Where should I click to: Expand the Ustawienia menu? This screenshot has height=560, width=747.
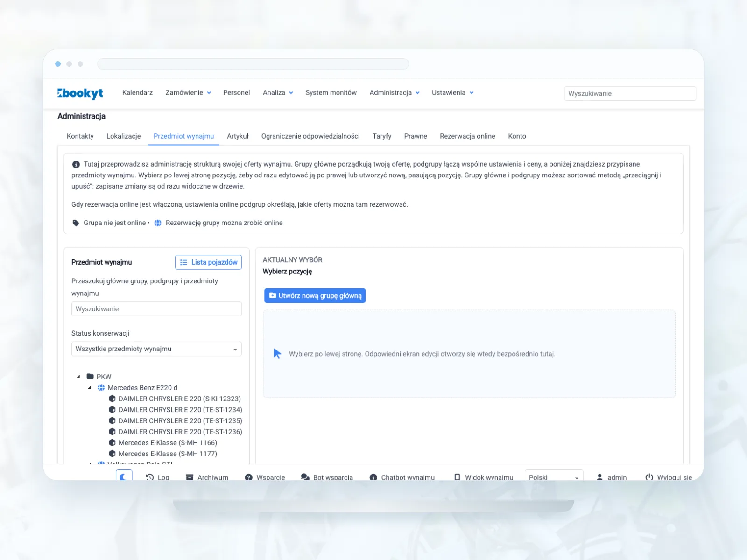point(453,93)
